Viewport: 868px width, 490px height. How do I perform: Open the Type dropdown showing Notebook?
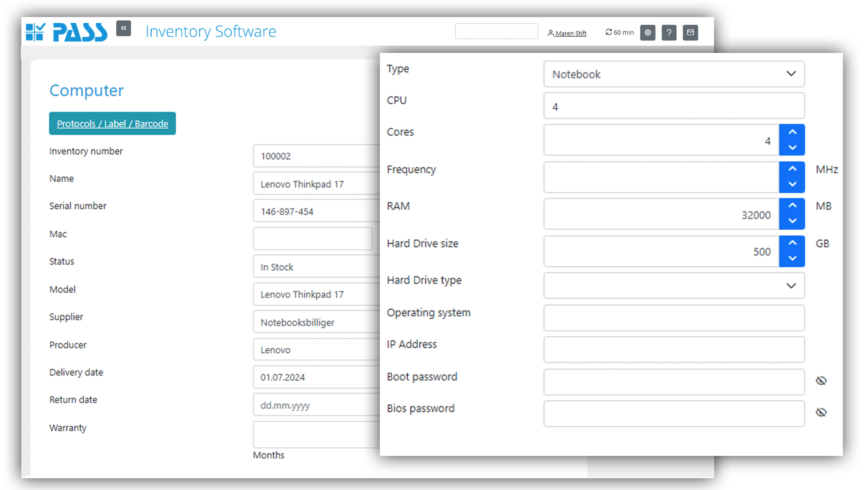tap(674, 74)
